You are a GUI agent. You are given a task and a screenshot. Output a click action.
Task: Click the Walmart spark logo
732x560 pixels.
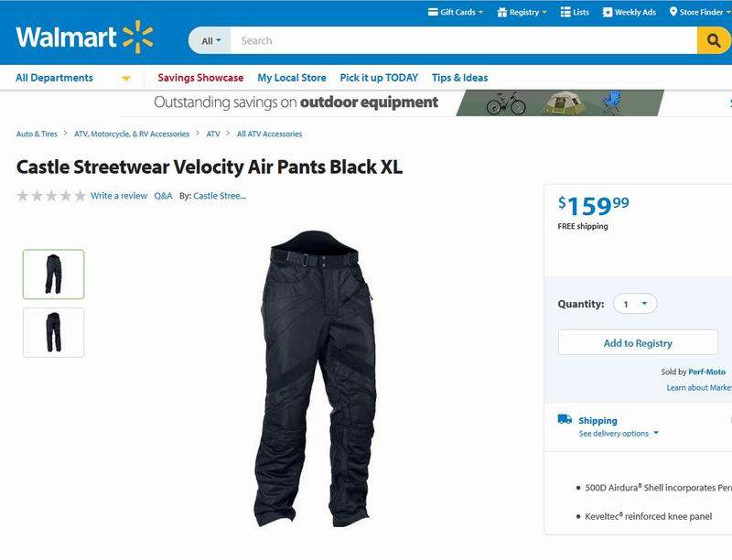pyautogui.click(x=138, y=37)
